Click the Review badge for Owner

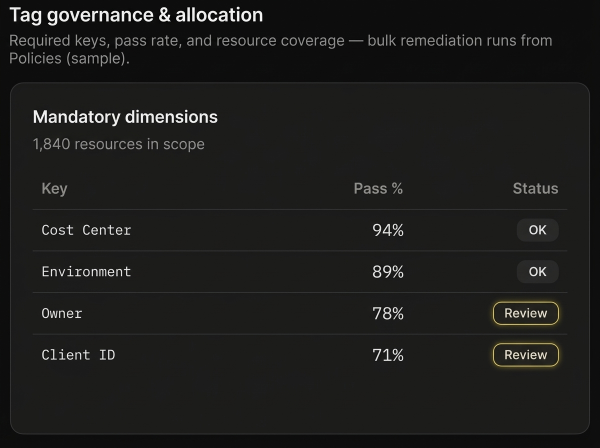tap(525, 313)
